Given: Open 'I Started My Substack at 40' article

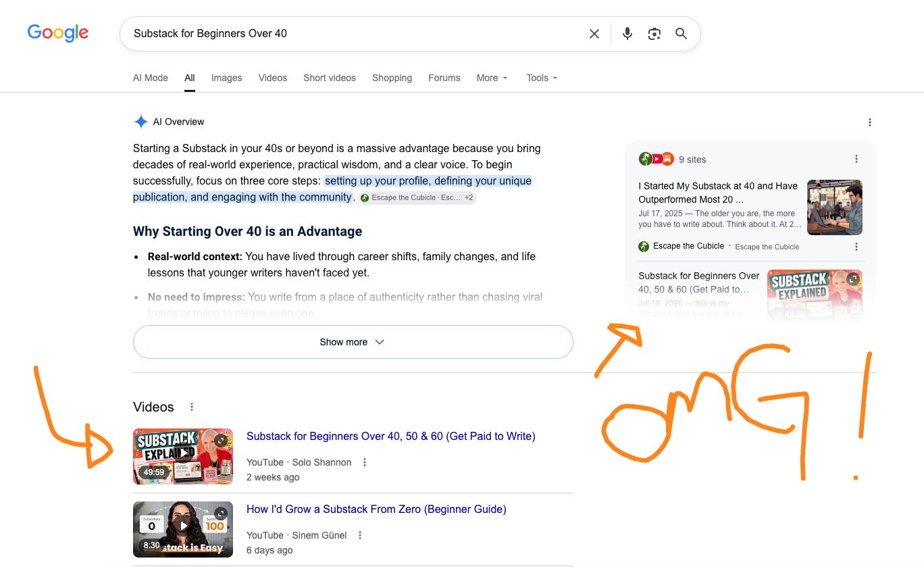Looking at the screenshot, I should tap(718, 193).
